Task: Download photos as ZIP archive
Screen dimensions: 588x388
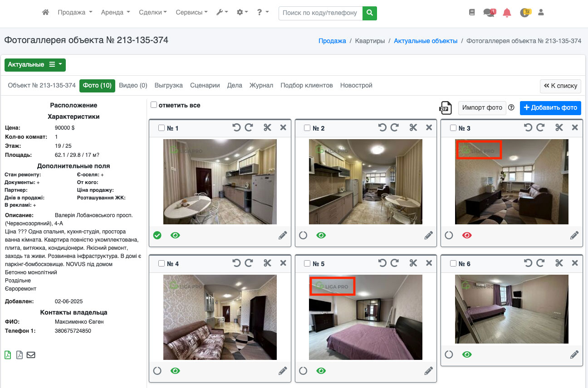Action: 446,108
